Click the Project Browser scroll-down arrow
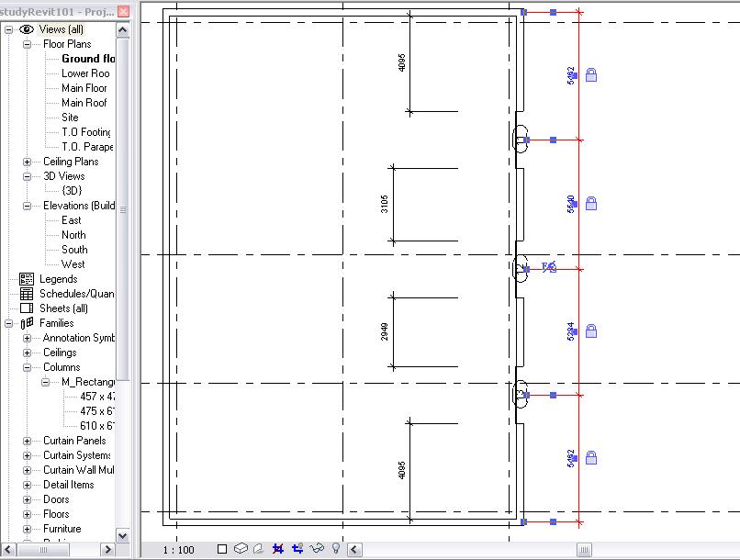The image size is (740, 560). tap(123, 535)
